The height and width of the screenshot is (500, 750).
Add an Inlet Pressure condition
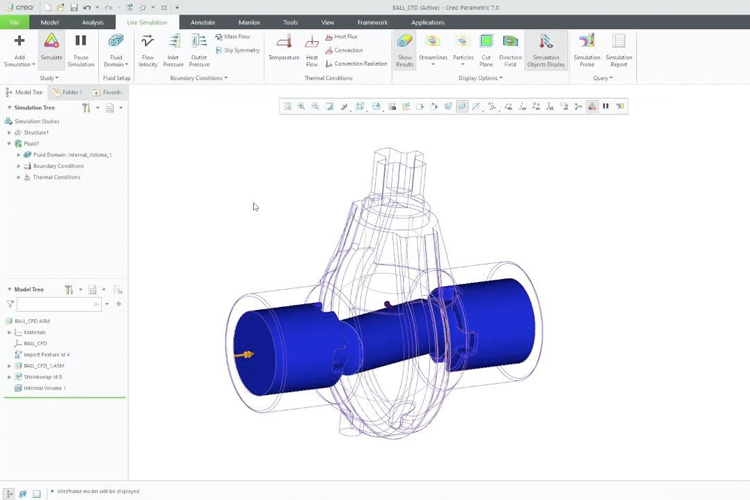[x=174, y=47]
